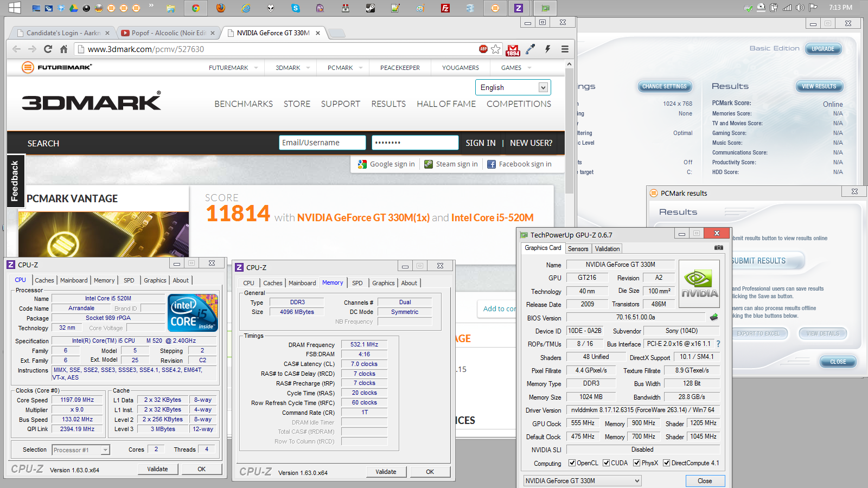868x488 pixels.
Task: Open the BENCHMARKS site menu
Action: point(244,104)
